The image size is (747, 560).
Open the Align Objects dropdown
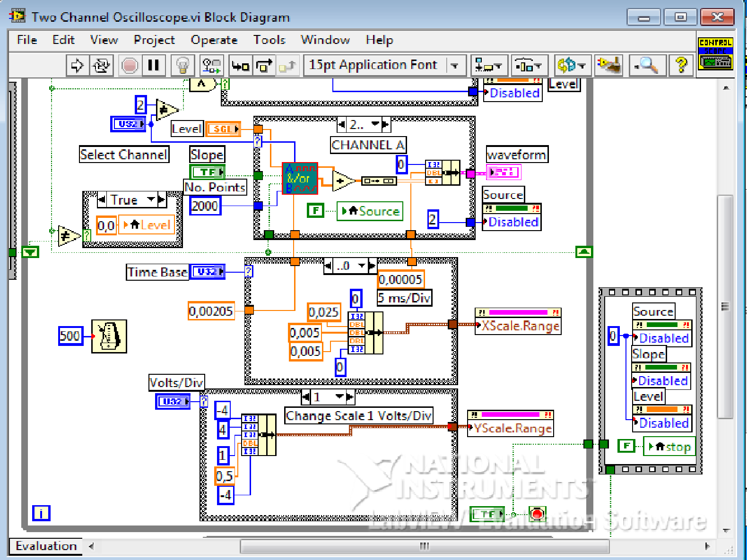tap(488, 65)
